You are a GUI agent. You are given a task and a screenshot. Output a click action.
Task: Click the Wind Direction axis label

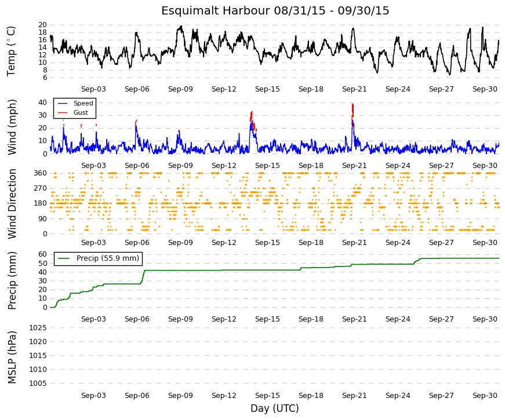pos(12,204)
